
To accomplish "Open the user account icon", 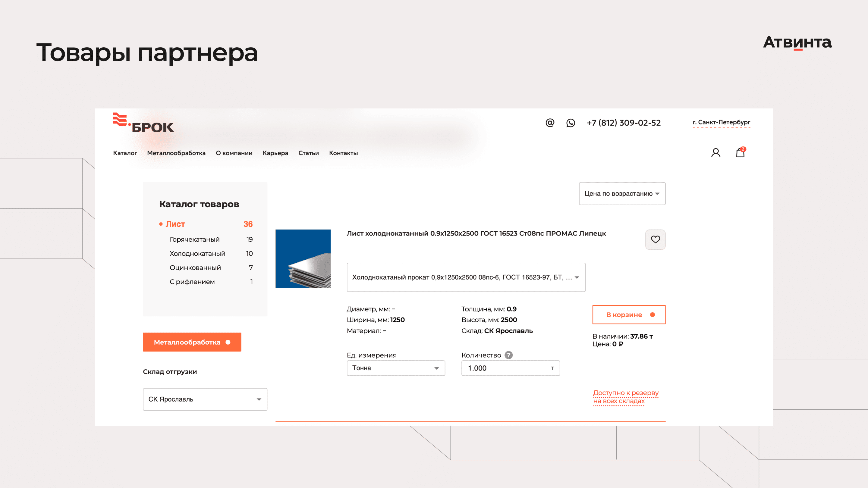I will (x=716, y=153).
